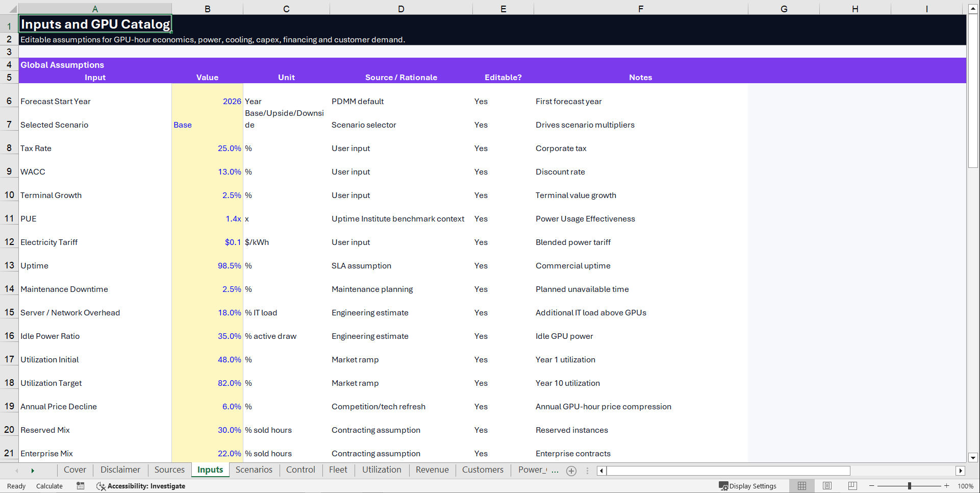This screenshot has height=493, width=980.
Task: Select column B header
Action: (x=207, y=9)
